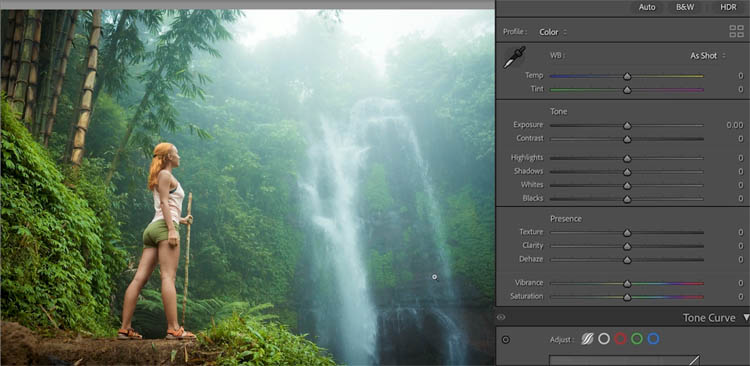Image resolution: width=750 pixels, height=366 pixels.
Task: Click the Vibrance slider handle
Action: click(x=627, y=284)
